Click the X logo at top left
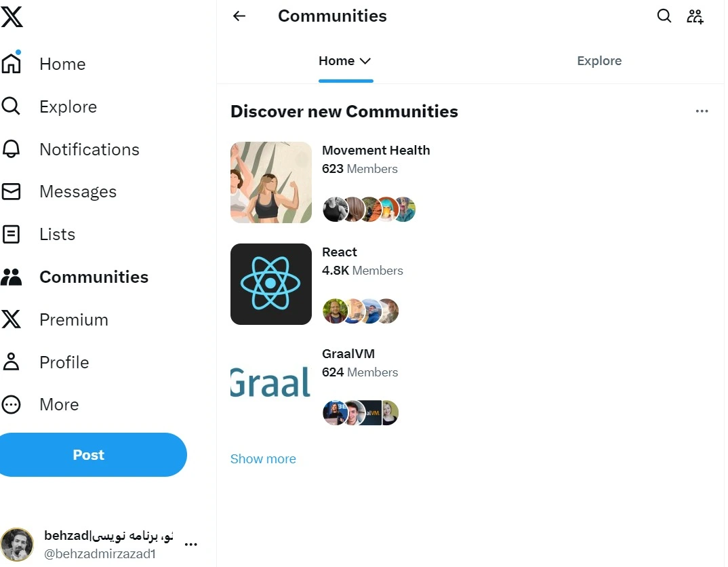Viewport: 728px width, 567px height. click(12, 17)
